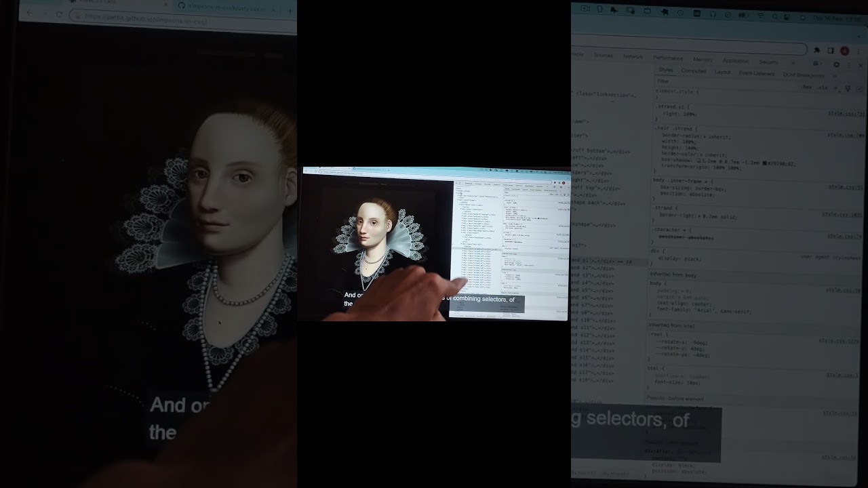Select the Event Listeners sidebar tab
This screenshot has width=868, height=488.
click(756, 73)
